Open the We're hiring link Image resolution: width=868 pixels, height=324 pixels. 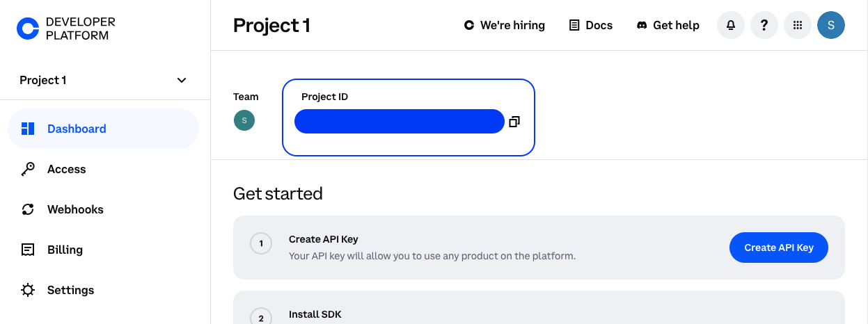pyautogui.click(x=505, y=25)
